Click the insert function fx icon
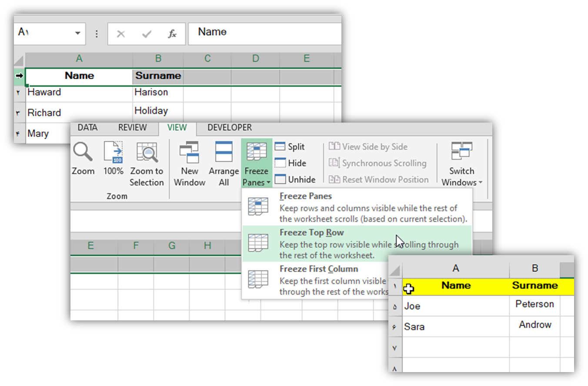The height and width of the screenshot is (386, 588). [172, 34]
